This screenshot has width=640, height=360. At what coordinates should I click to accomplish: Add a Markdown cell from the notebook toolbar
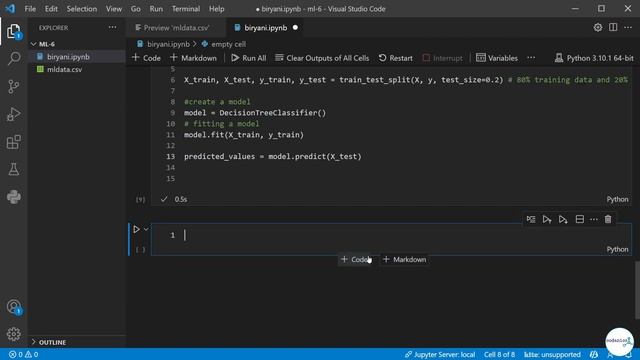[x=193, y=58]
